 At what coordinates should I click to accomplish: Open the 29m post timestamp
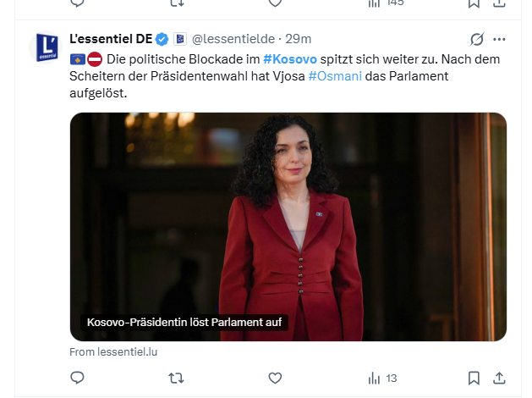pos(299,39)
